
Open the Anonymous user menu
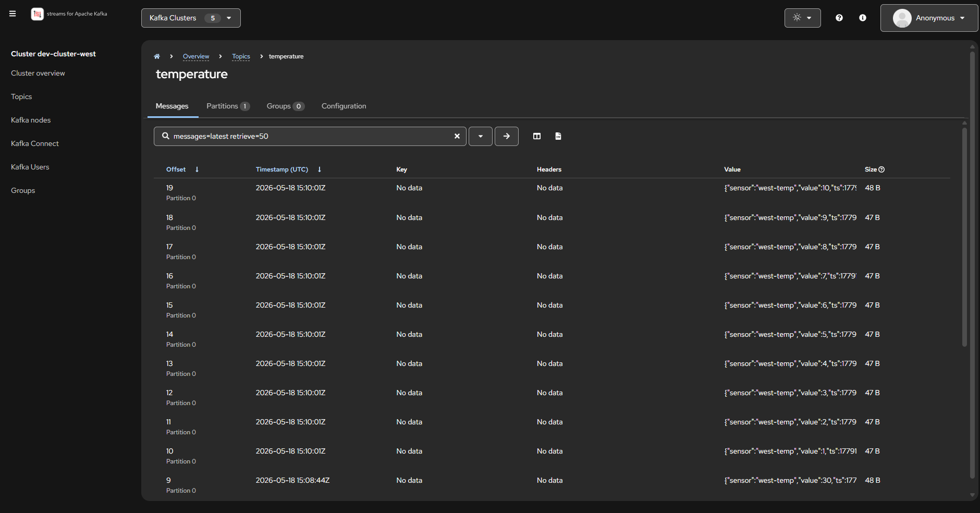929,18
